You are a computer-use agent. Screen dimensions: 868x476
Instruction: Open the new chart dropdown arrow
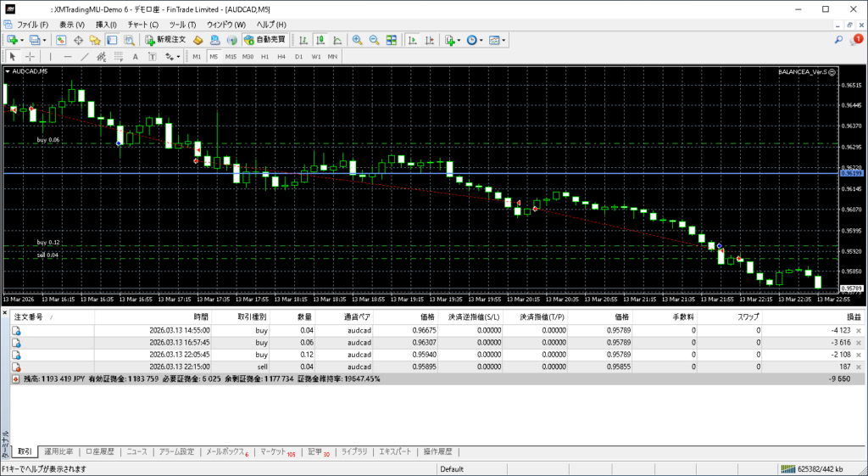23,40
